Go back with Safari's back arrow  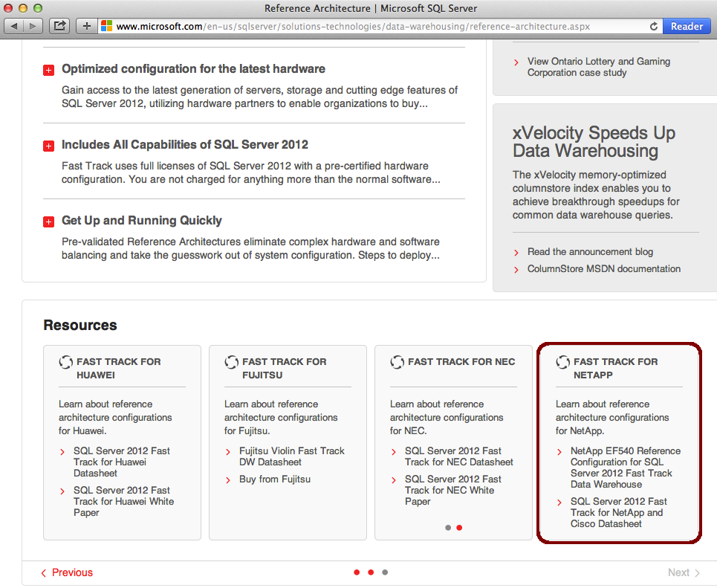tap(13, 26)
